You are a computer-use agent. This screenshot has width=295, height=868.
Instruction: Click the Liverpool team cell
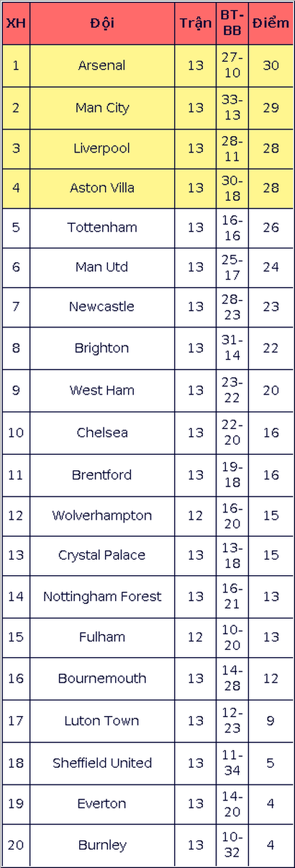tap(102, 148)
